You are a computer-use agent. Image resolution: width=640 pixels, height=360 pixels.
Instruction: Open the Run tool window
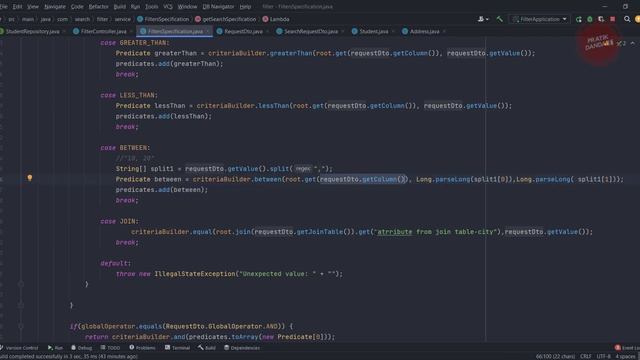(55, 348)
